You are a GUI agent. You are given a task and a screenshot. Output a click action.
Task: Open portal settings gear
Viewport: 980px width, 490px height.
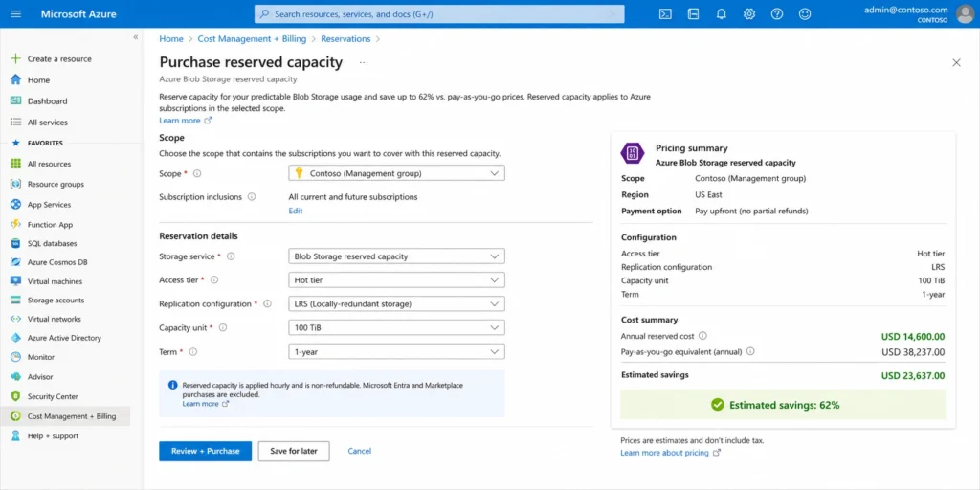coord(748,13)
